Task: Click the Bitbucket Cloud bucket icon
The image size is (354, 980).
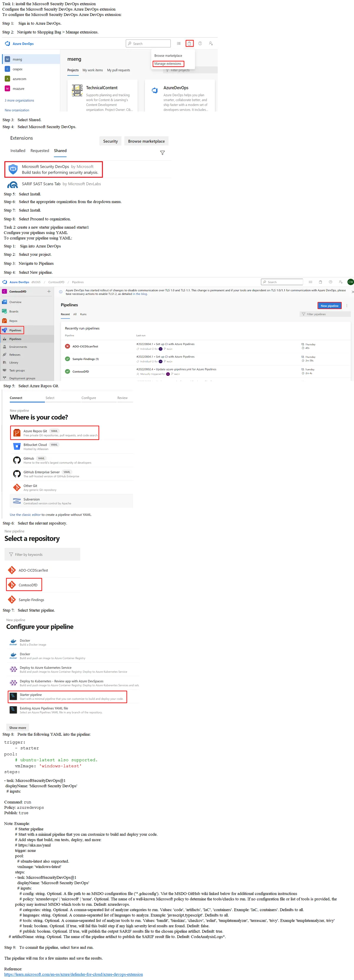Action: point(17,446)
